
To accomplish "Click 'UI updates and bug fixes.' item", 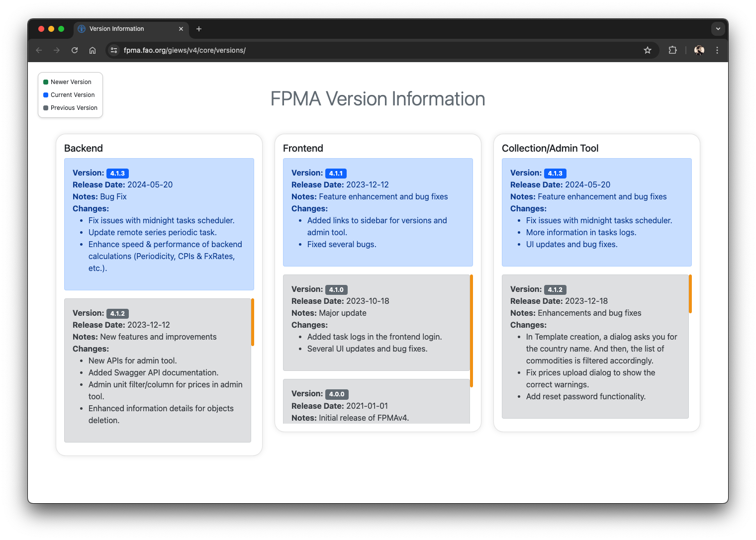I will pos(572,244).
